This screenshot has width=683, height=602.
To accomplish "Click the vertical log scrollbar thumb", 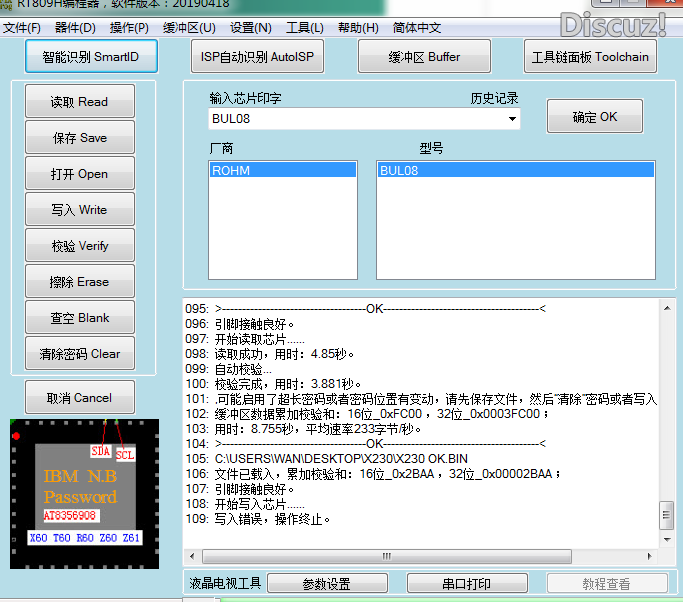I will 667,515.
